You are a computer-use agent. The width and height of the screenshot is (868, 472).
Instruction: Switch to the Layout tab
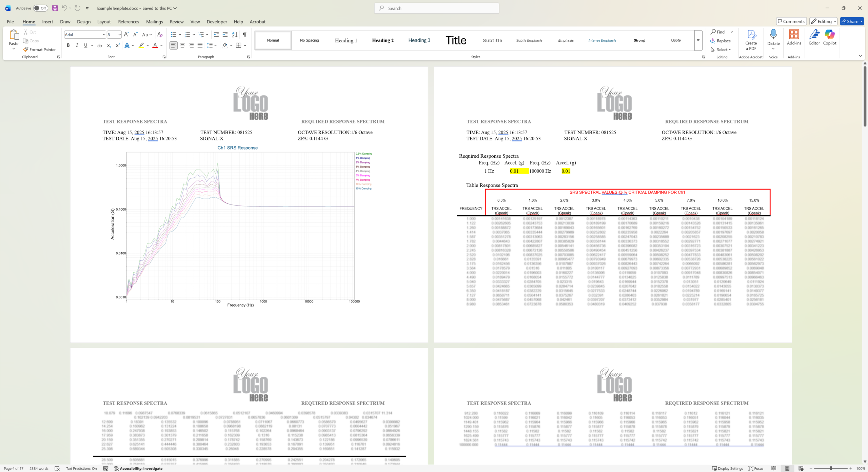104,22
